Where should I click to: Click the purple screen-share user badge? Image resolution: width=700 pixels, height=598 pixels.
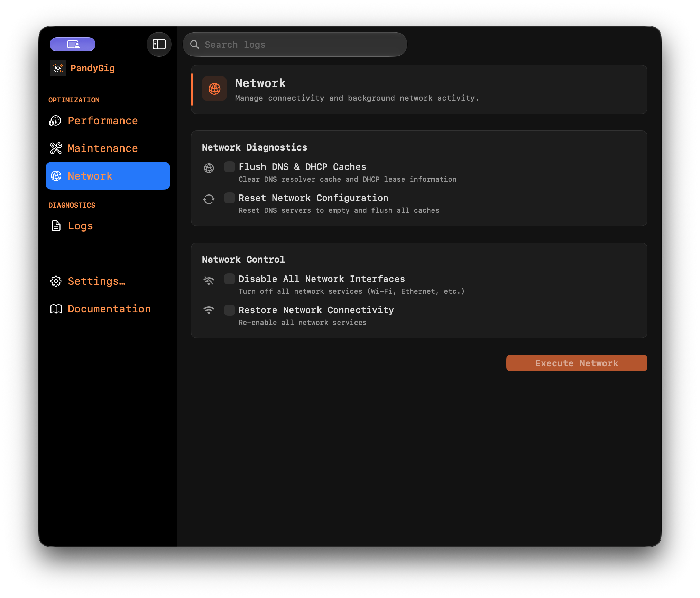(73, 44)
